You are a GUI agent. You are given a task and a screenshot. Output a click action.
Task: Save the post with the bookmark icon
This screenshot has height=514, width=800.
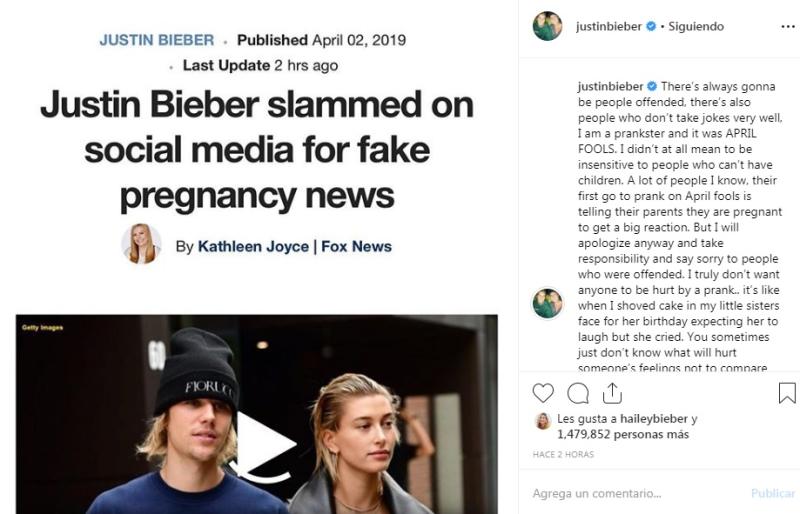[x=787, y=392]
